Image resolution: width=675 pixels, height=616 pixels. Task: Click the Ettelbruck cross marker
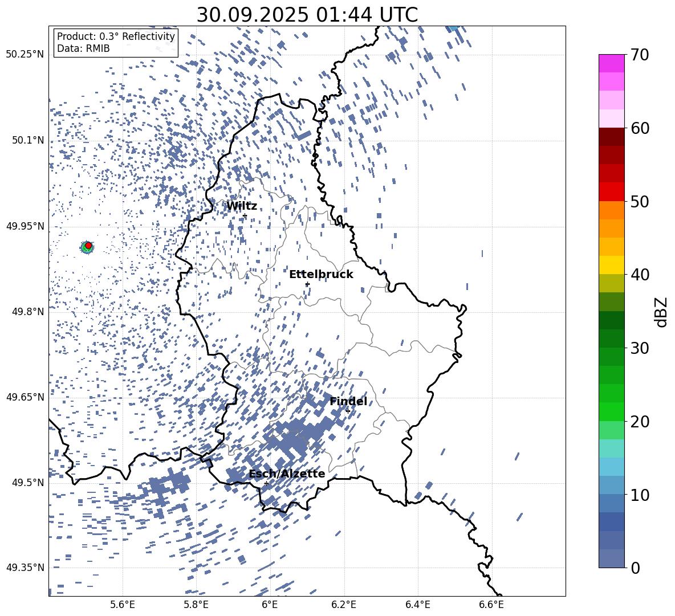tap(307, 284)
